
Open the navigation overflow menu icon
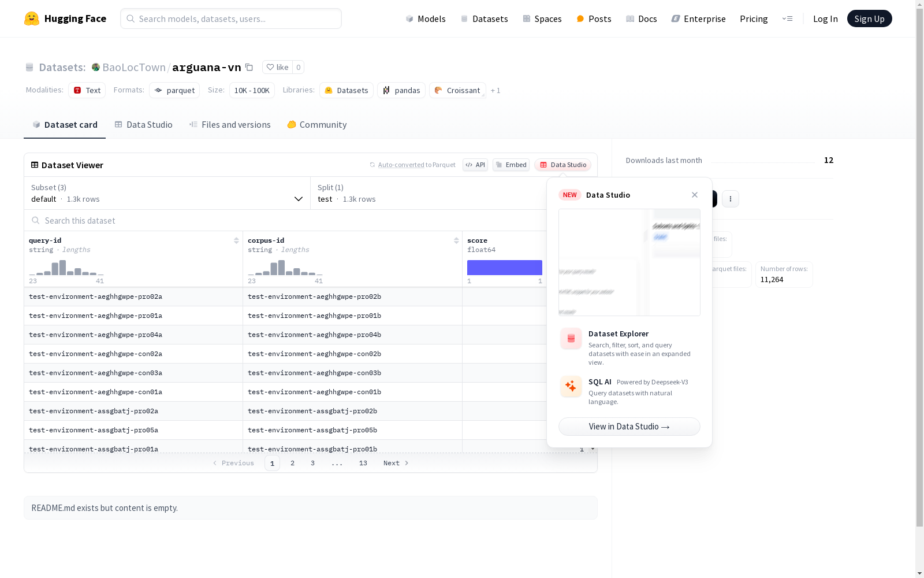[787, 18]
